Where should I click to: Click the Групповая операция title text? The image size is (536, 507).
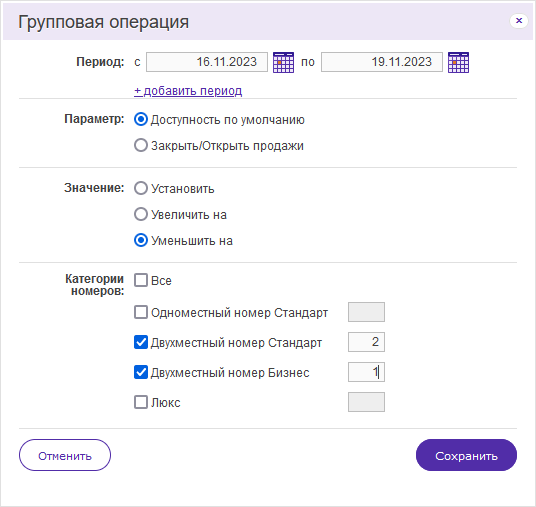[x=104, y=22]
